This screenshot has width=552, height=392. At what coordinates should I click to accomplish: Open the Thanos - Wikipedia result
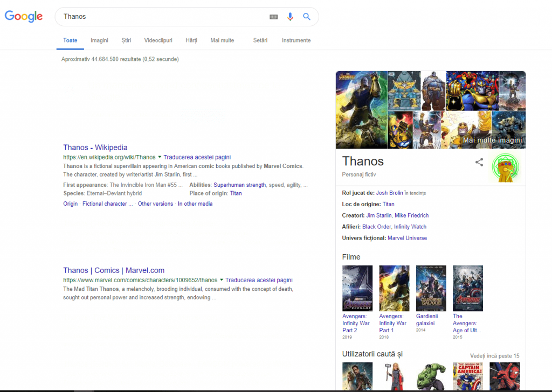(95, 148)
